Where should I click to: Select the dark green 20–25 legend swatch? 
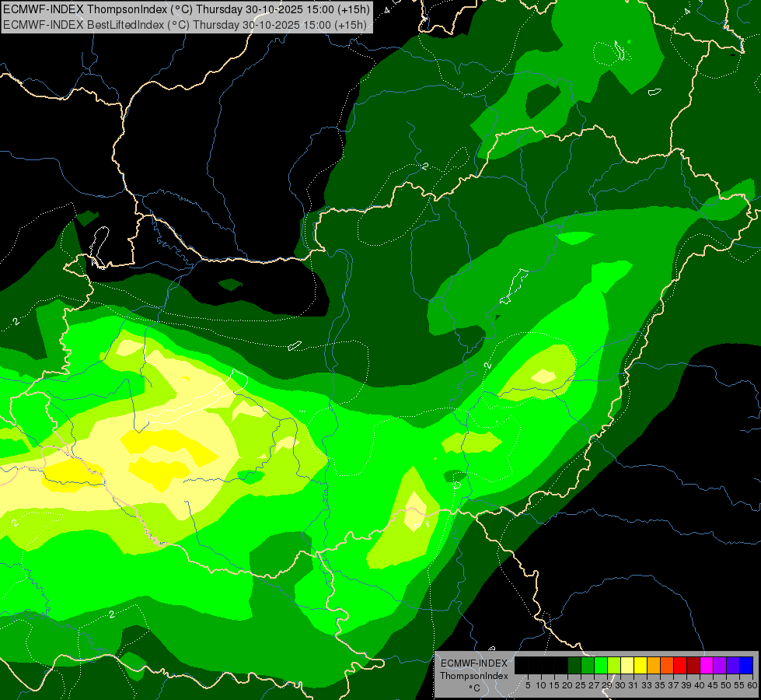[574, 665]
